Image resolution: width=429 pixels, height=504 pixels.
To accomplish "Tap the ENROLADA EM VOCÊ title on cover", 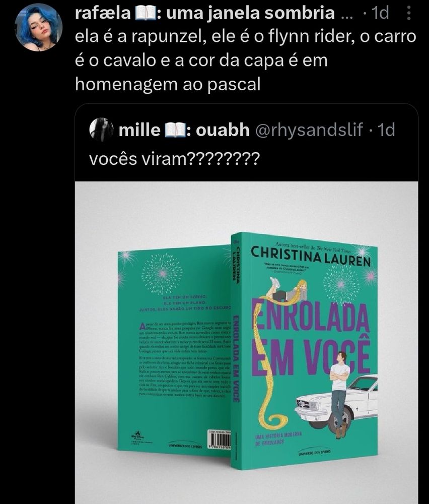I will [311, 338].
